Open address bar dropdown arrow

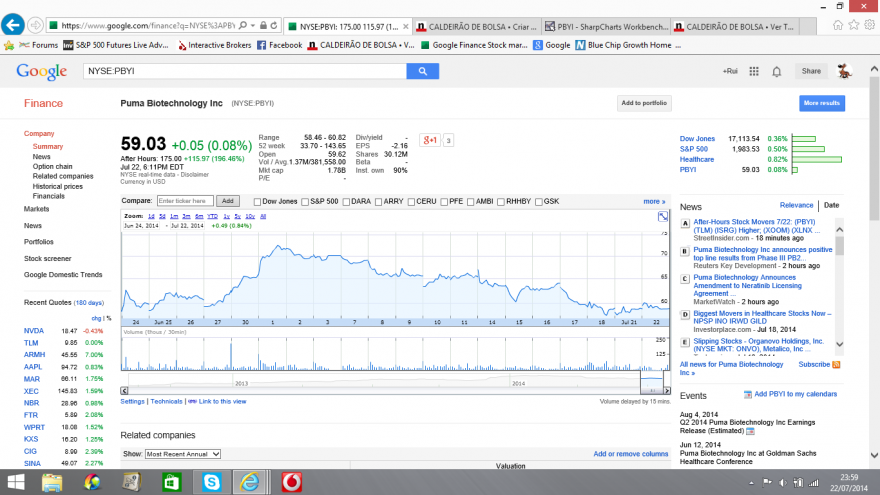(253, 25)
